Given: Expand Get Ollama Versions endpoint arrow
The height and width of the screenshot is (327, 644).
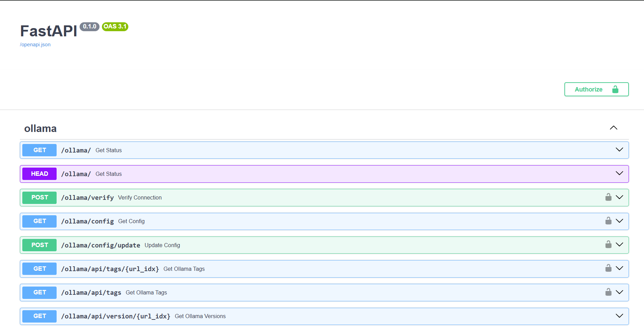Looking at the screenshot, I should pos(619,316).
